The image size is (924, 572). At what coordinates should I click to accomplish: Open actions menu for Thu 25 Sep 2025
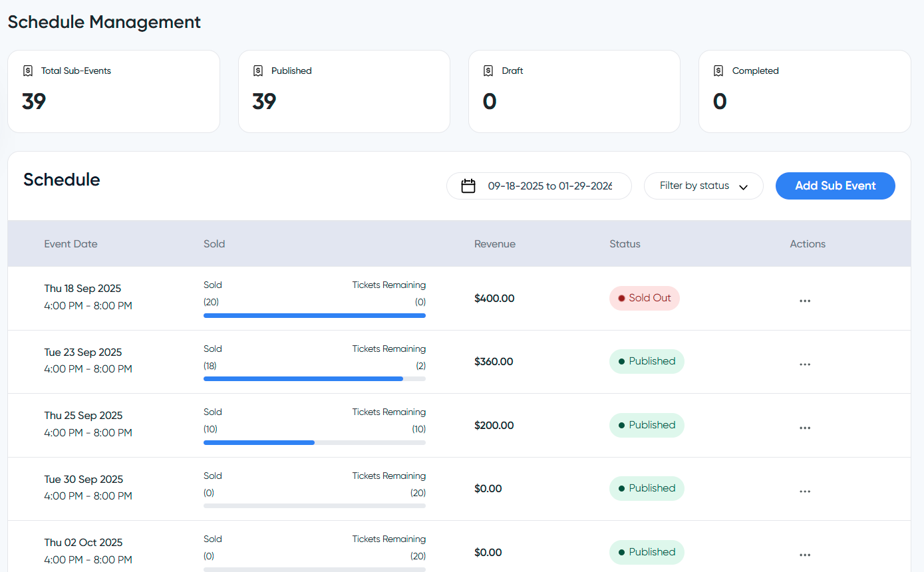pyautogui.click(x=805, y=428)
